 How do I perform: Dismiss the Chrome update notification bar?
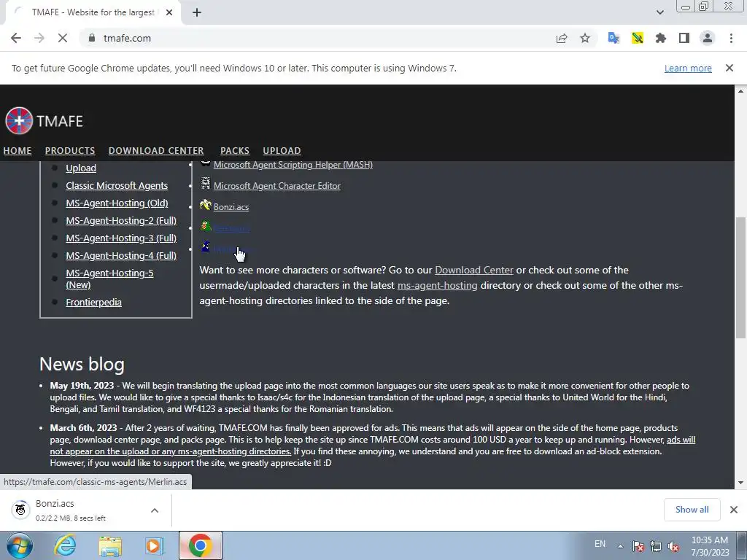pyautogui.click(x=729, y=68)
